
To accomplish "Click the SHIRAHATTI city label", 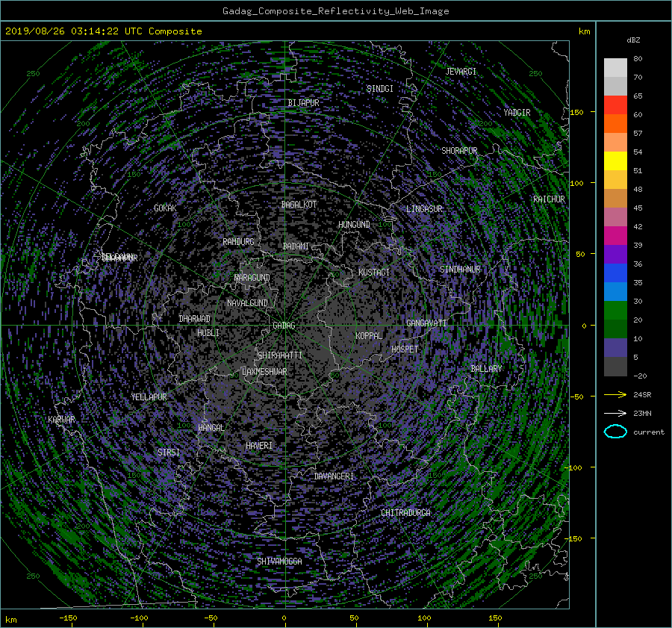I will pyautogui.click(x=280, y=355).
